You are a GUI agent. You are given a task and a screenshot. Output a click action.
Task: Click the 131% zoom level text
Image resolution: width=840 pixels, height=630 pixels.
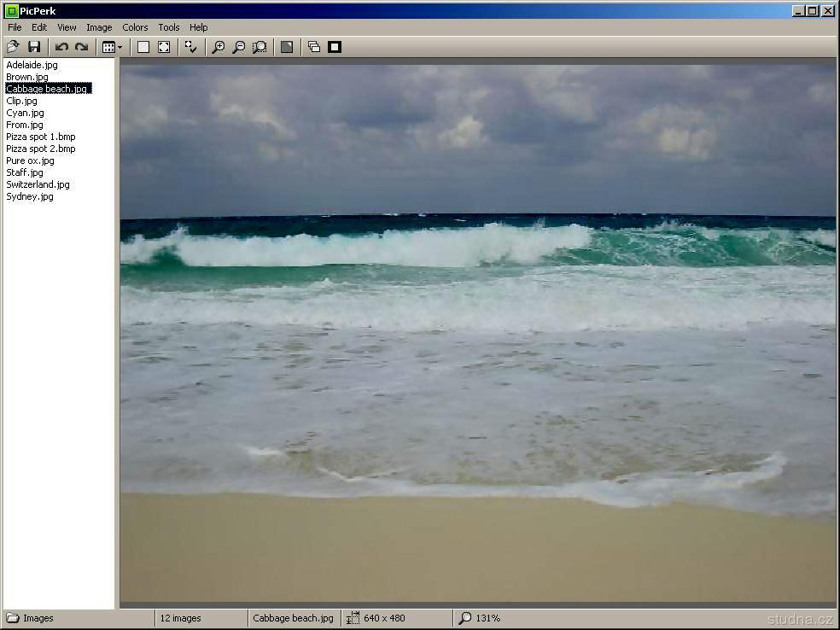point(487,618)
